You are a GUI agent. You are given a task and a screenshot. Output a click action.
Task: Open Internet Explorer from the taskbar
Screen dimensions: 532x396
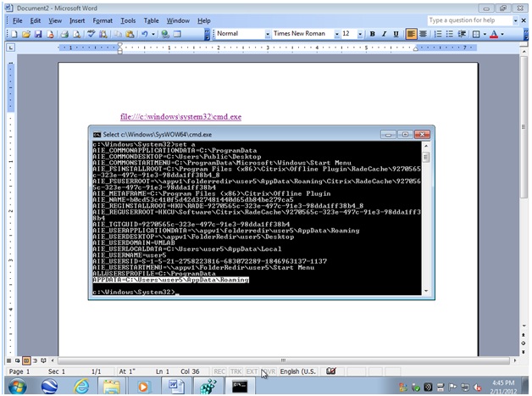click(x=81, y=386)
